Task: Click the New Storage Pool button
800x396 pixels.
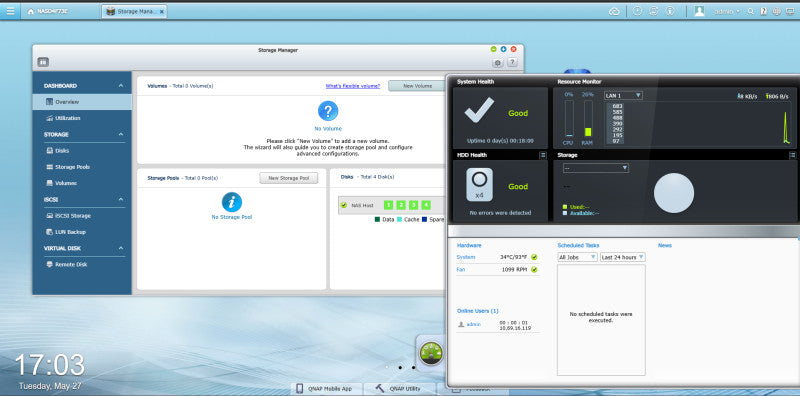Action: coord(289,178)
